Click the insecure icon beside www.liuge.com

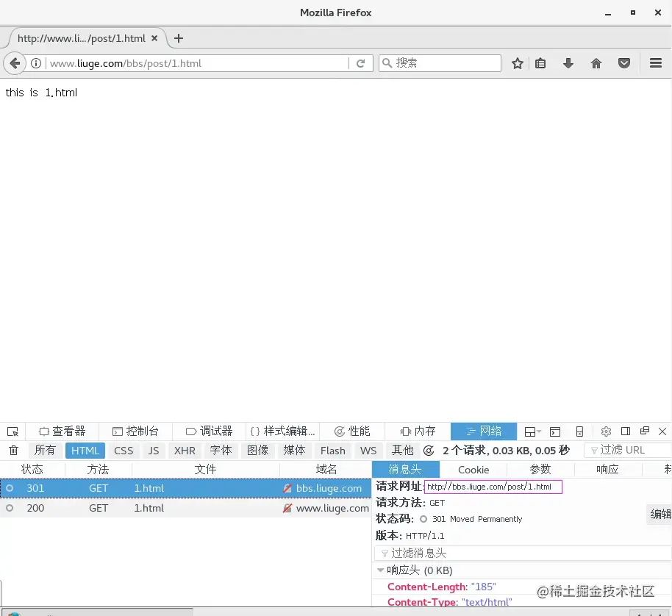coord(287,508)
